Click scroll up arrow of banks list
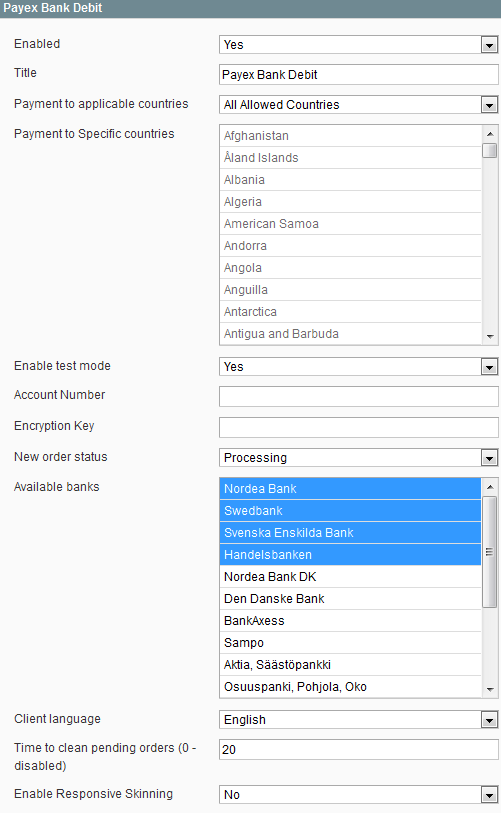This screenshot has width=501, height=813. [x=490, y=487]
